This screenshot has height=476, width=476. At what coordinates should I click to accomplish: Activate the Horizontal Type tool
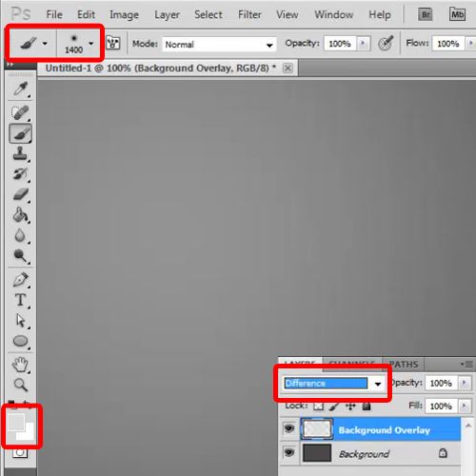pos(21,300)
